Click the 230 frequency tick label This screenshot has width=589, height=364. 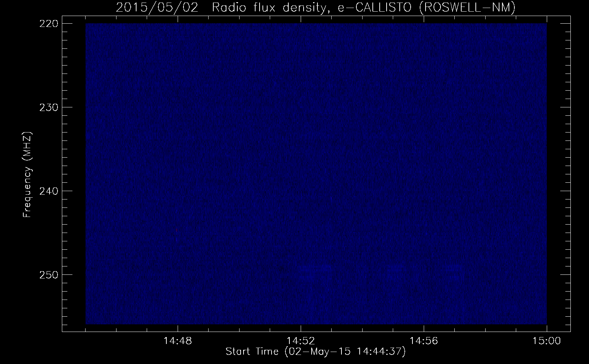(x=48, y=107)
